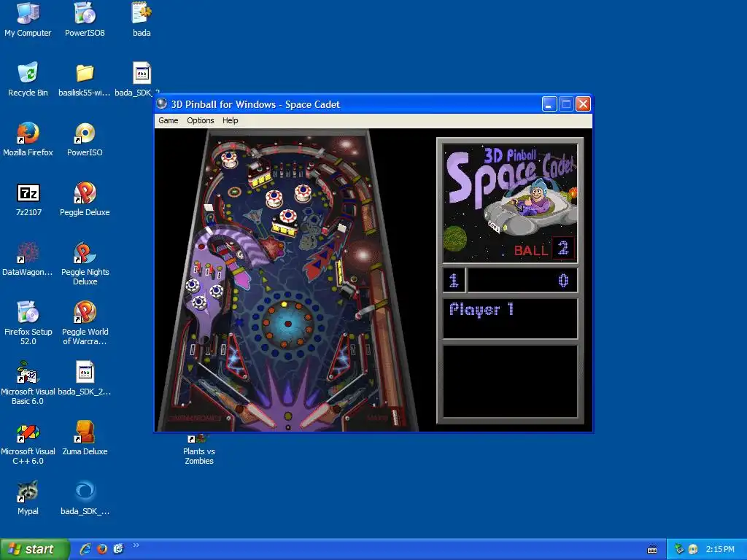Click the taskbar clock showing 2:15 PM

coord(720,549)
